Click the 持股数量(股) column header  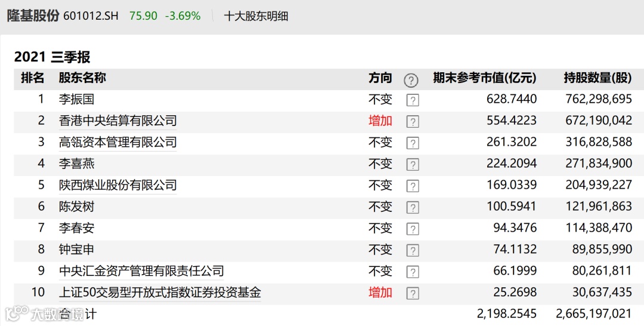597,78
